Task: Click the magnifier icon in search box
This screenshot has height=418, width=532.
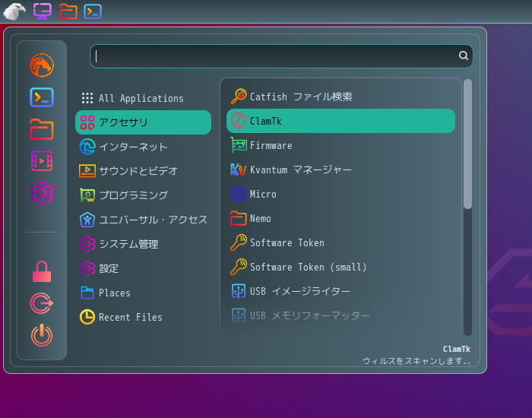Action: pyautogui.click(x=464, y=55)
